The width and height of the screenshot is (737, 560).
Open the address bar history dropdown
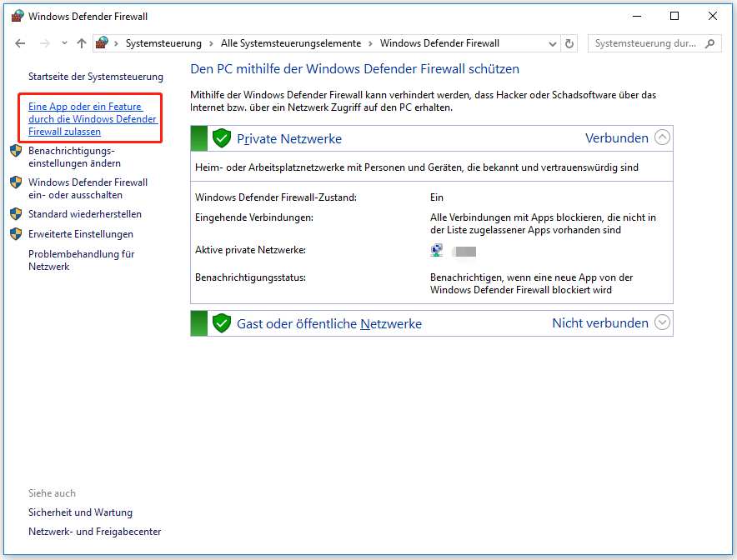pyautogui.click(x=553, y=43)
